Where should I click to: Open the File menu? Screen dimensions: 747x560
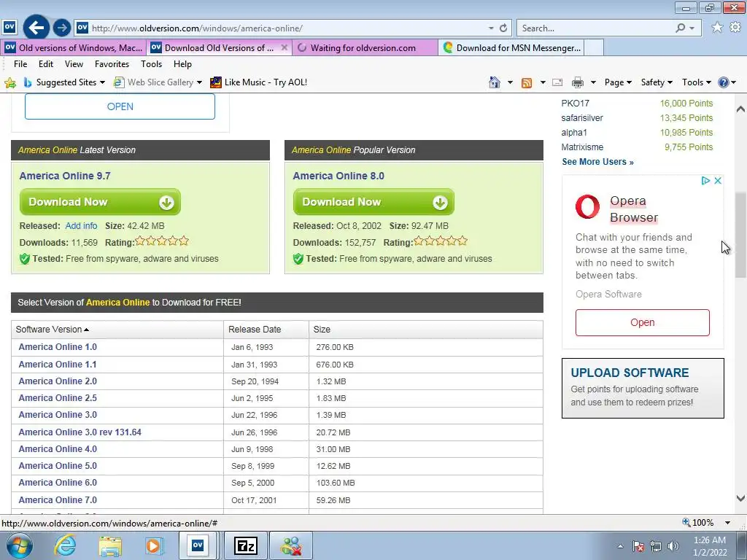(20, 64)
